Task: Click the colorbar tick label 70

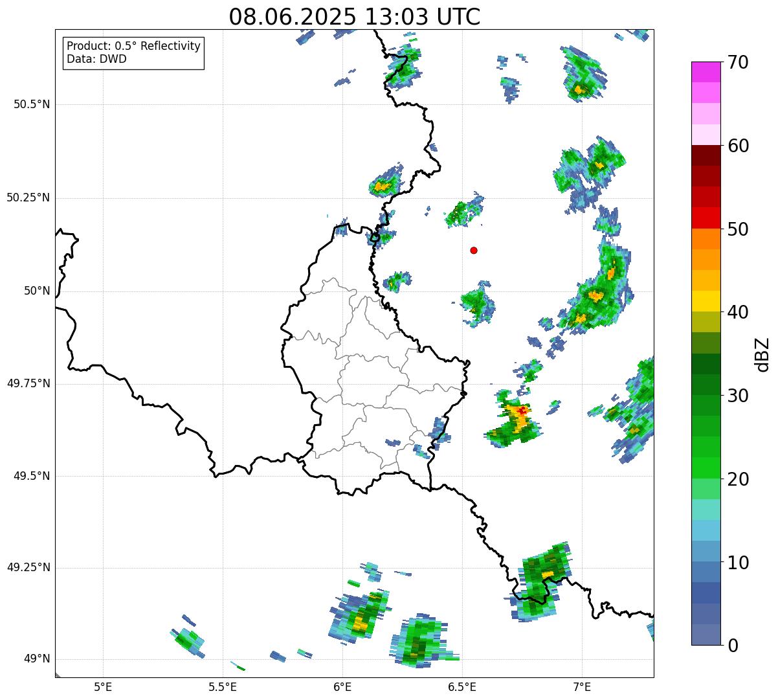Action: (x=738, y=62)
